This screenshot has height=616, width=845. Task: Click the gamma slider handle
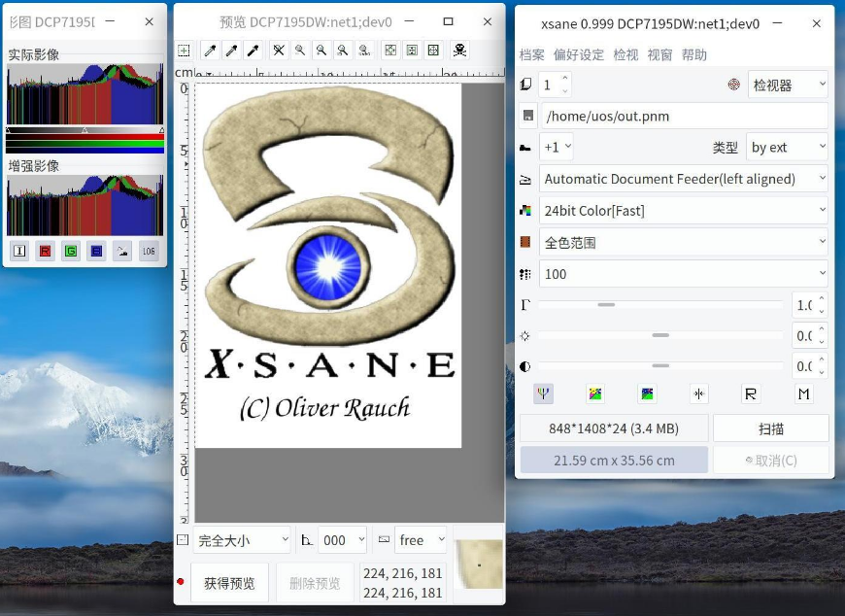click(x=606, y=304)
